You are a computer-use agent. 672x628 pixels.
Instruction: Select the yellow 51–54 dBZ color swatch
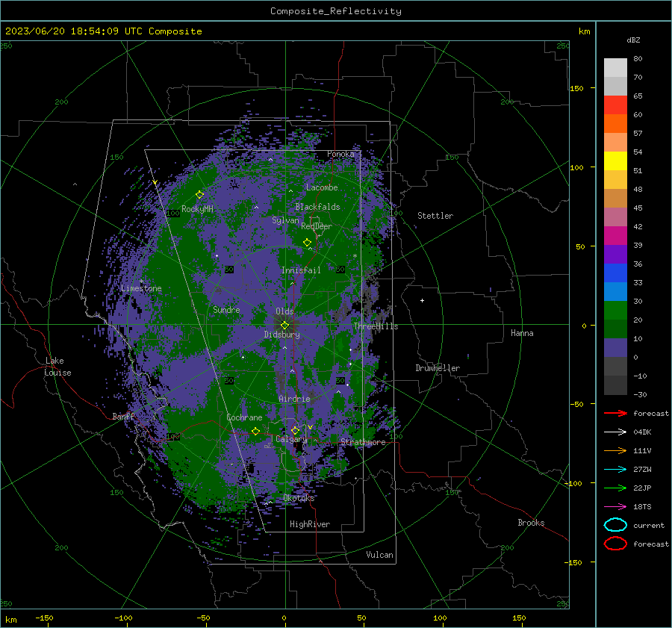tap(615, 161)
